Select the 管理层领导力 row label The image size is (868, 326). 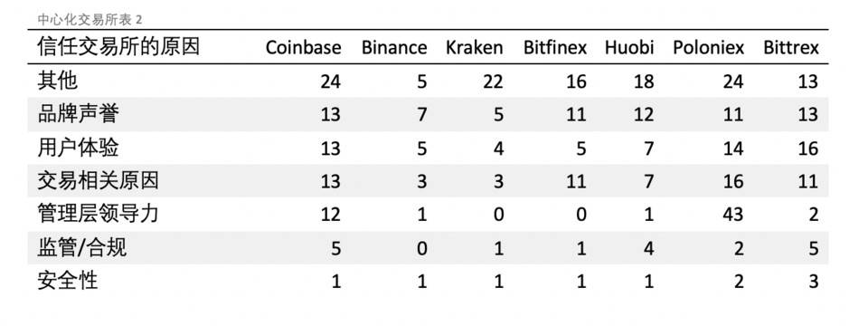tap(98, 214)
